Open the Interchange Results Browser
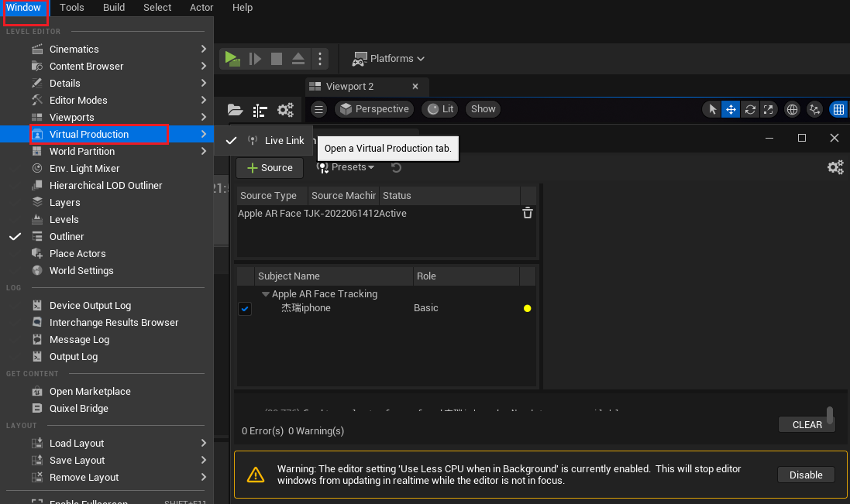The width and height of the screenshot is (850, 504). [x=107, y=323]
